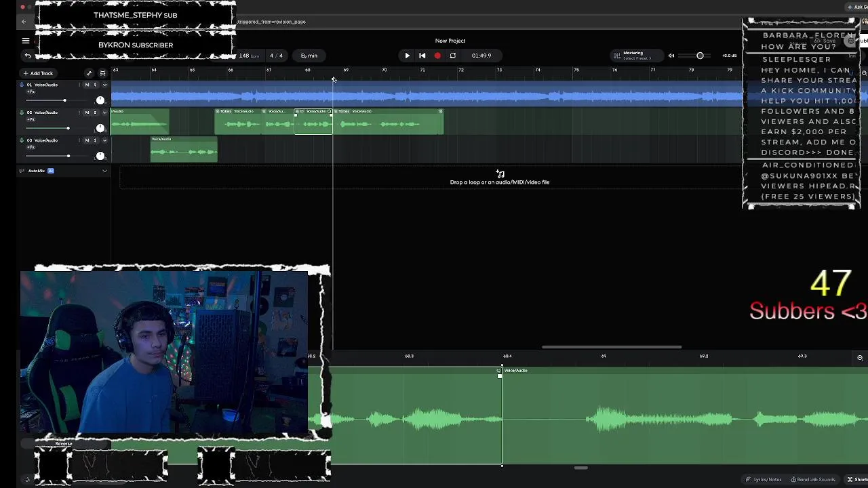Add Fx on track 02

click(x=31, y=119)
